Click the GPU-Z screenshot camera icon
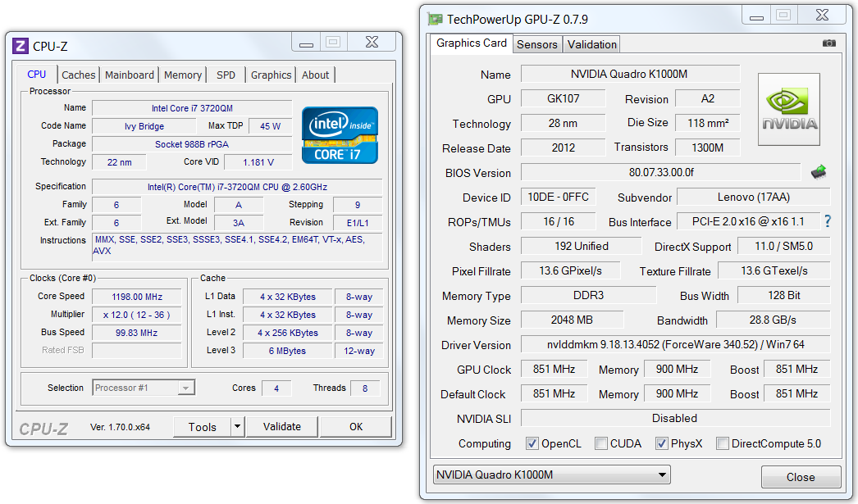Viewport: 858px width, 504px height. coord(829,43)
